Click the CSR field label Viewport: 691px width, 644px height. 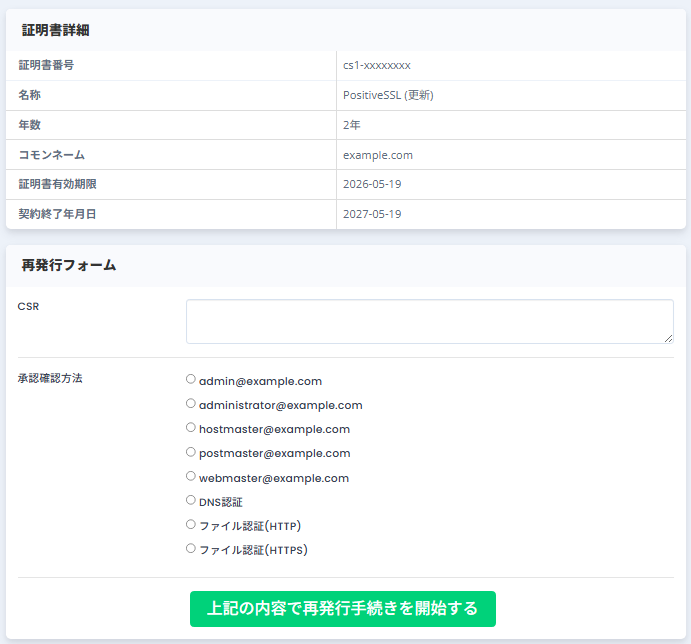click(x=28, y=307)
